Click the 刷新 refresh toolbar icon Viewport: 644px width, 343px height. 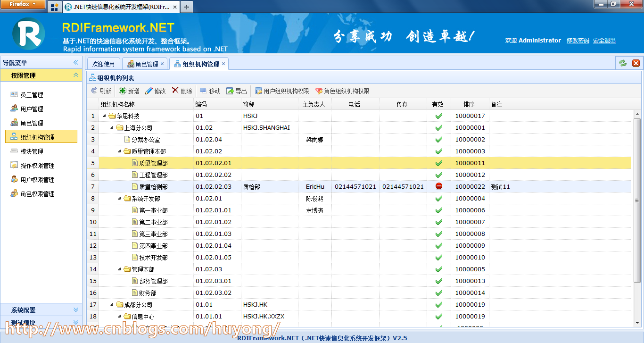tap(101, 91)
